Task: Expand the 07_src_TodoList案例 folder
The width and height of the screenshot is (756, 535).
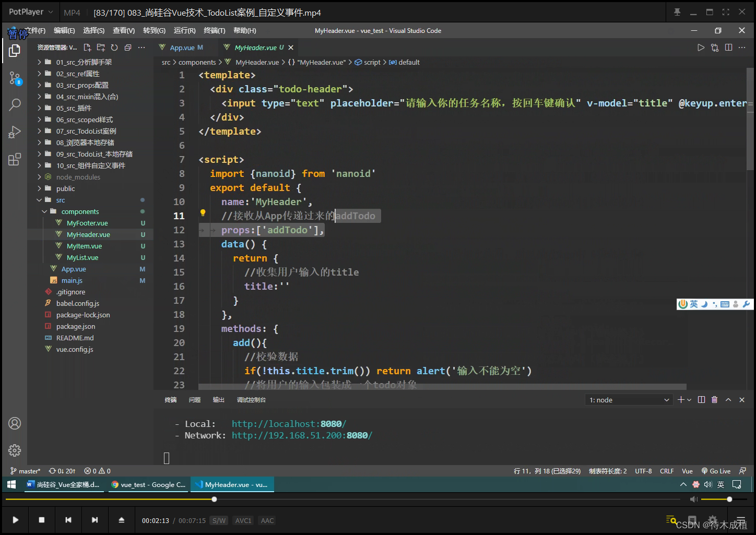Action: pyautogui.click(x=85, y=131)
